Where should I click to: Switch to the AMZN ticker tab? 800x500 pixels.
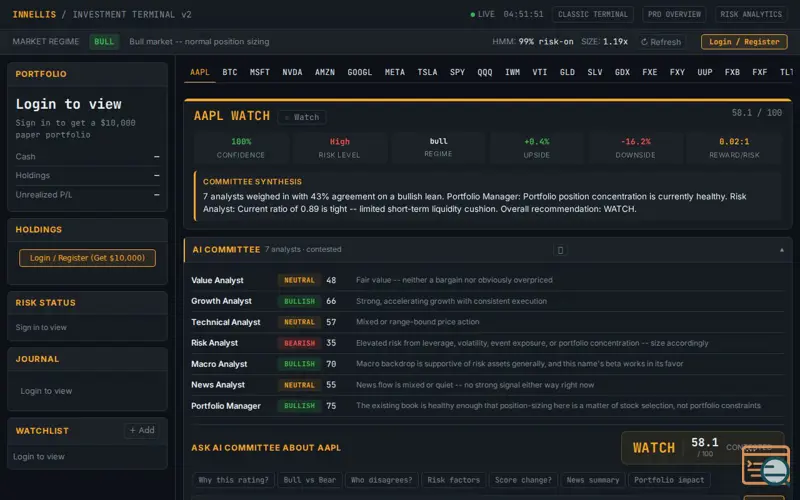coord(325,72)
